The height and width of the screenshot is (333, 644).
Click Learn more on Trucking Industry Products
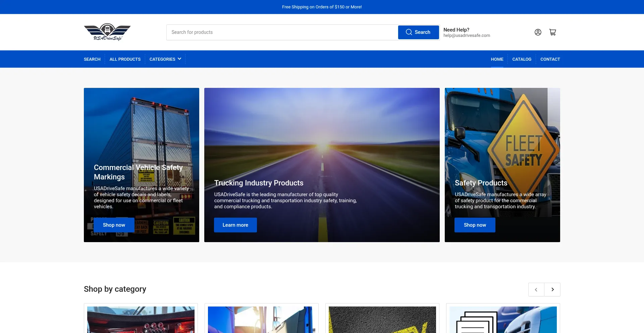(x=235, y=225)
